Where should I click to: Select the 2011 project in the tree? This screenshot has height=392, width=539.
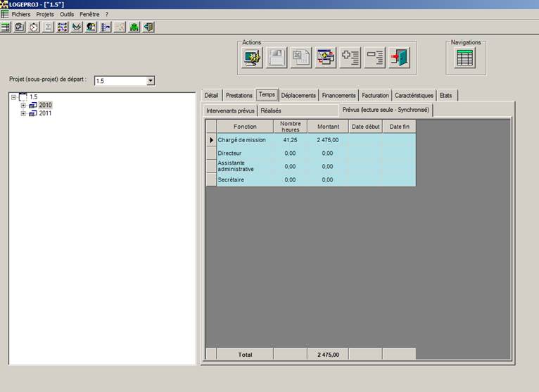pos(45,113)
